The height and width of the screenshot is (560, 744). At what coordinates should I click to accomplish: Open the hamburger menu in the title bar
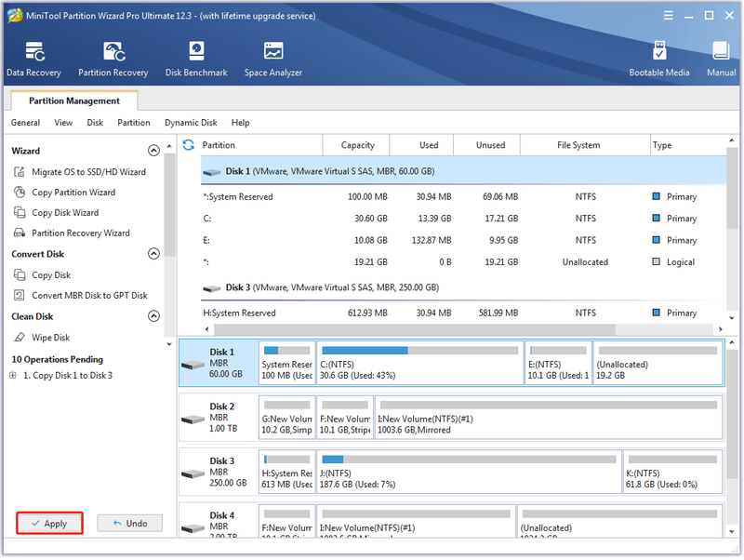(668, 16)
